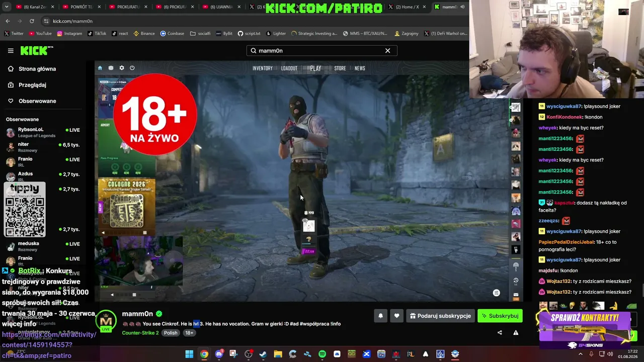
Task: Click the stream chat toggle icon
Action: click(x=496, y=293)
